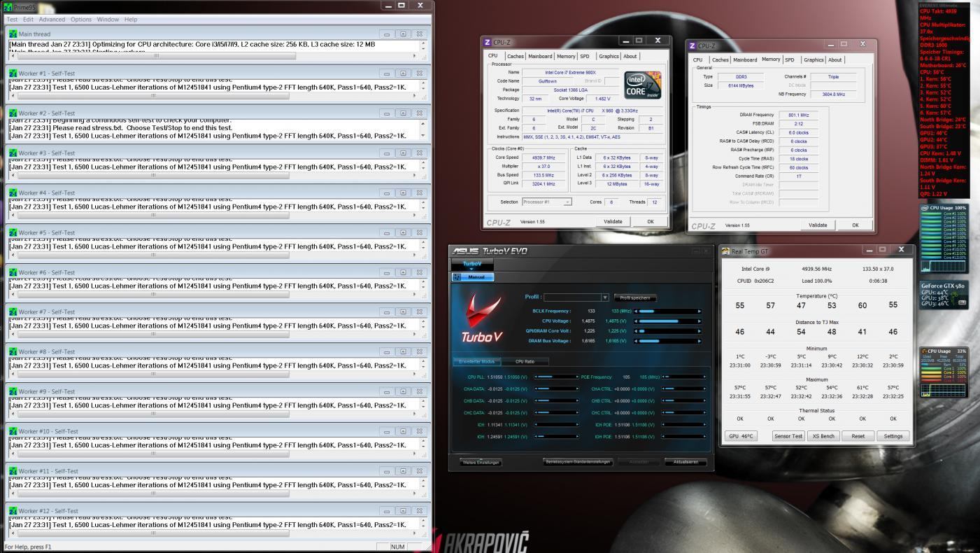Click the Worker #5 window icon
Viewport: 980px width, 553px height.
13,232
